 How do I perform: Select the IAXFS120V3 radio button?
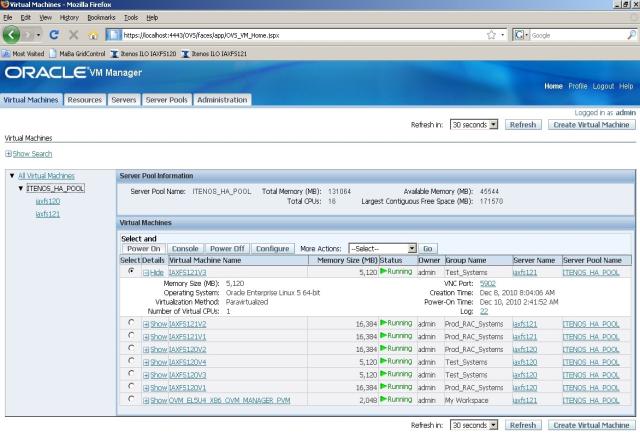click(x=131, y=373)
